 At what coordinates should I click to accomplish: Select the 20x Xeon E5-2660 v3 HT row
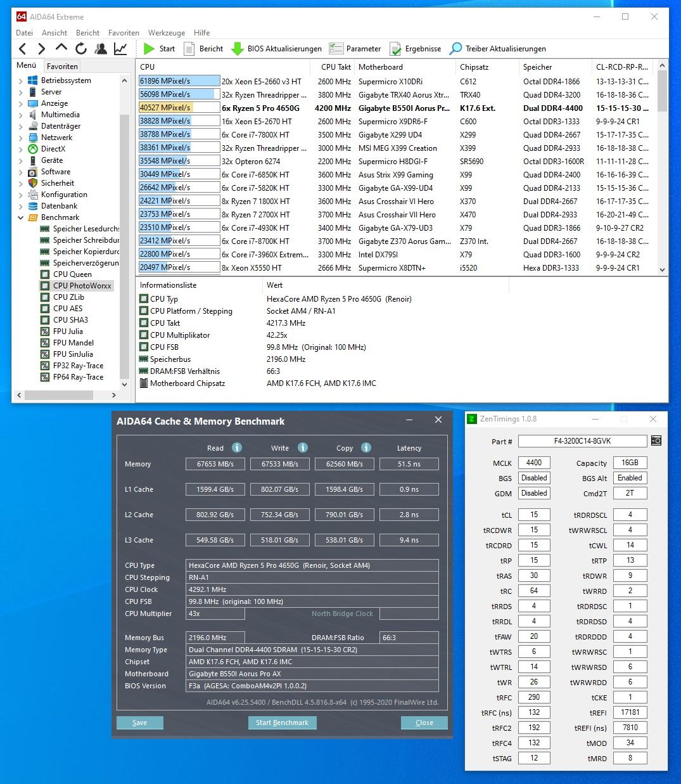tap(397, 81)
